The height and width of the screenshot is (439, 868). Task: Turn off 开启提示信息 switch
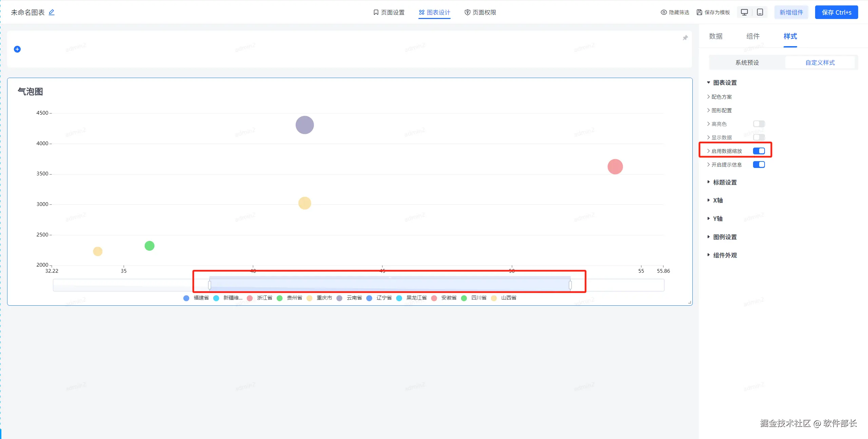(x=758, y=165)
